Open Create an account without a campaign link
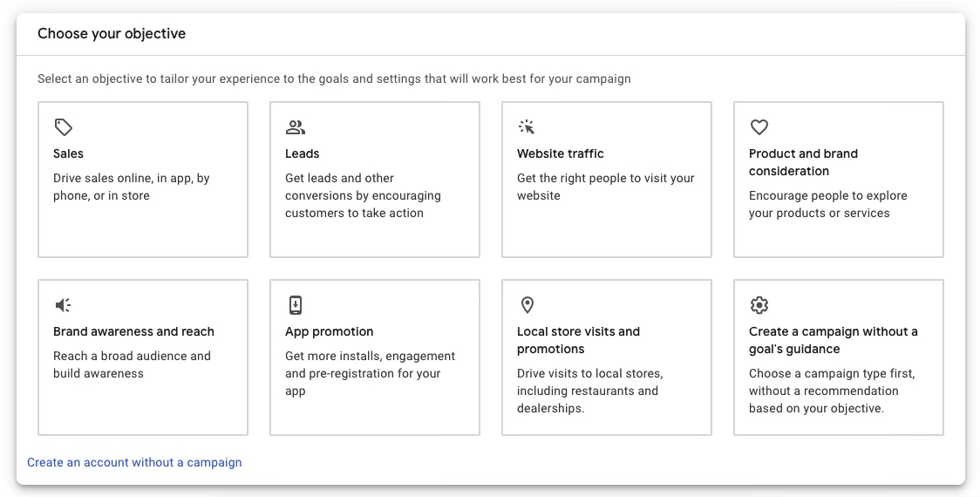The image size is (980, 497). pos(134,463)
